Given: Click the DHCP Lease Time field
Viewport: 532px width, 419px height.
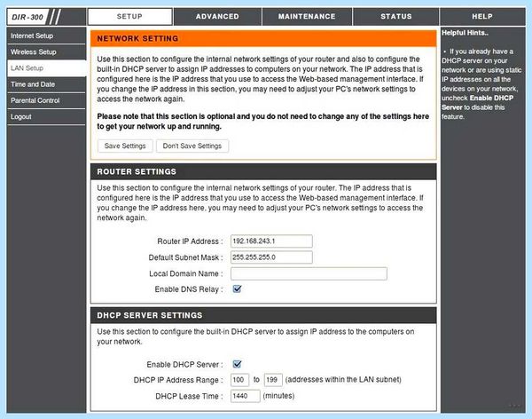Looking at the screenshot, I should click(x=245, y=396).
